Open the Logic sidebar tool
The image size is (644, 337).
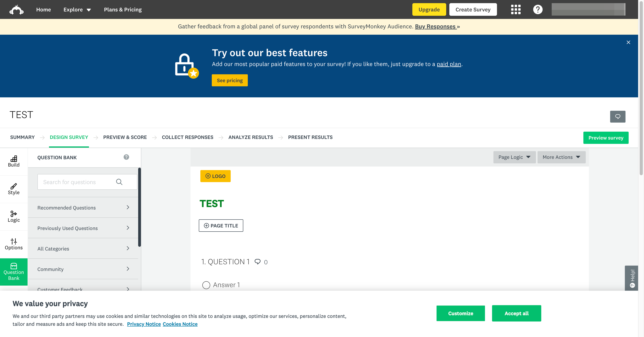pos(14,217)
